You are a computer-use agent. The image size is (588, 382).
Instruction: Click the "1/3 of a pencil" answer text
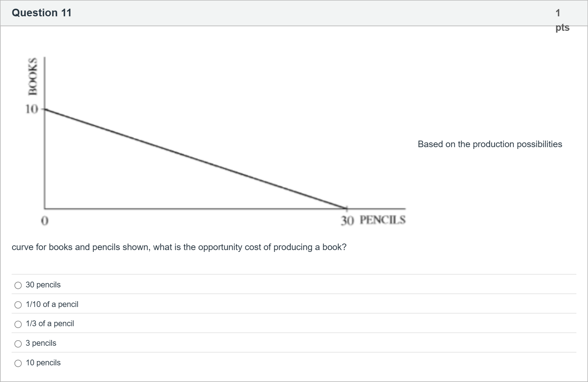[50, 324]
